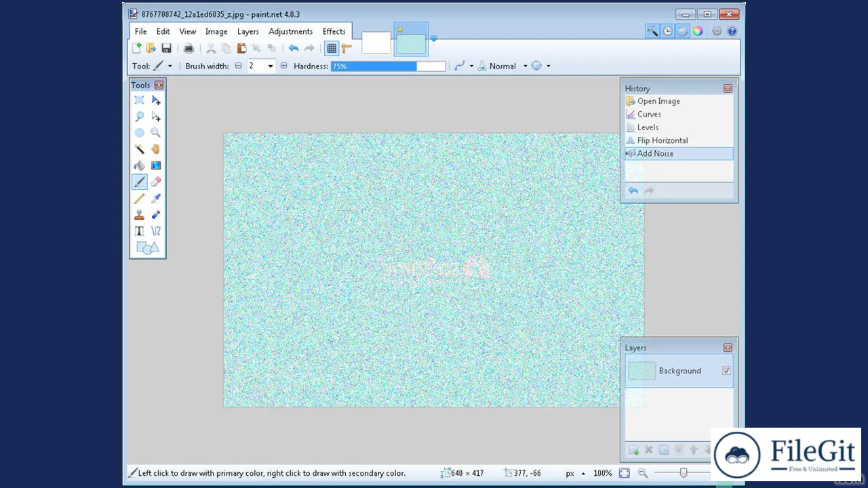Open the Edit menu
Image resolution: width=868 pixels, height=488 pixels.
click(163, 31)
